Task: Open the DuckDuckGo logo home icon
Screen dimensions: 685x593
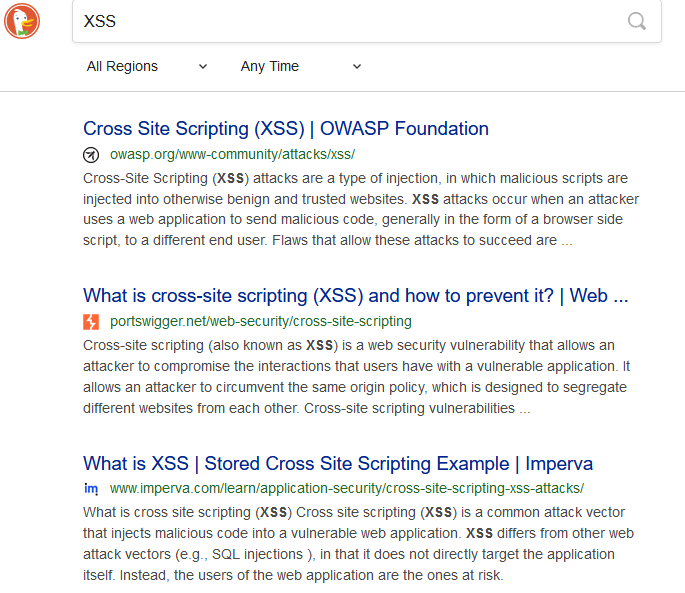Action: [22, 21]
